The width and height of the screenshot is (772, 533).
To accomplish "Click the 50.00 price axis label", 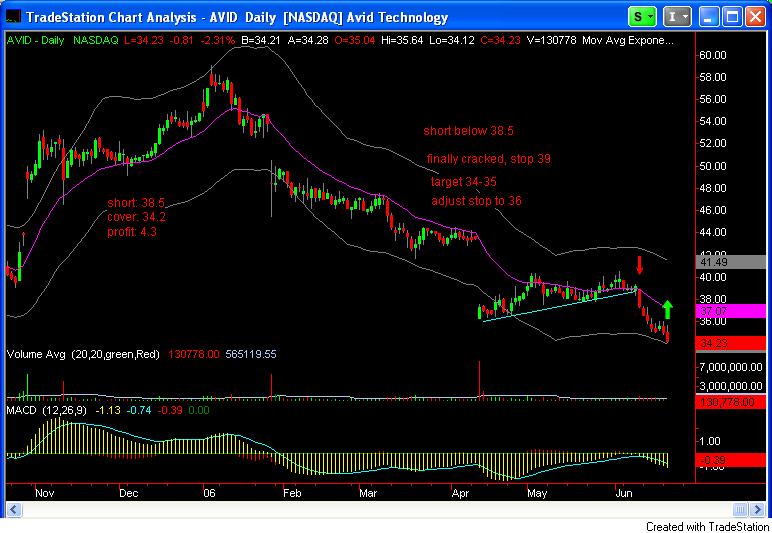I will point(713,166).
